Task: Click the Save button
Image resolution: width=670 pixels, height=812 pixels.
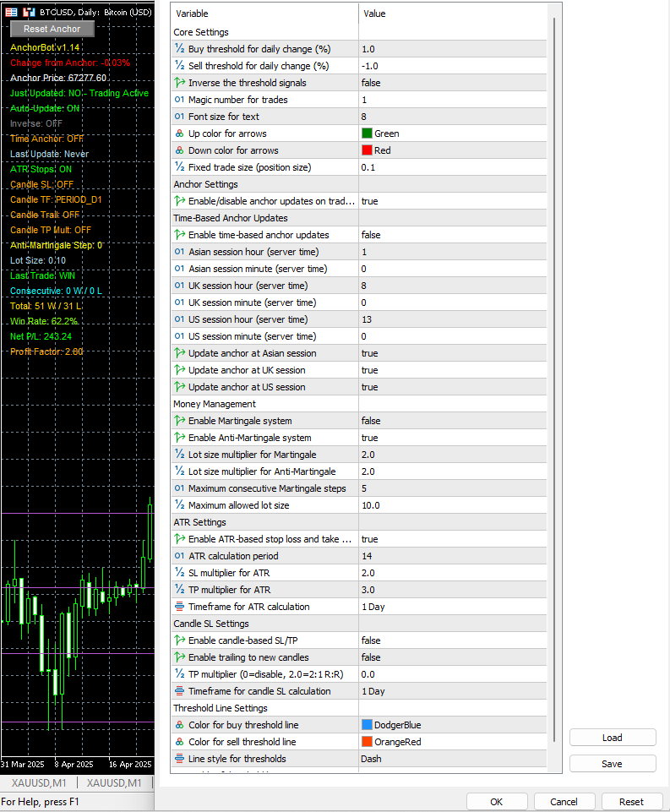Action: click(x=613, y=764)
